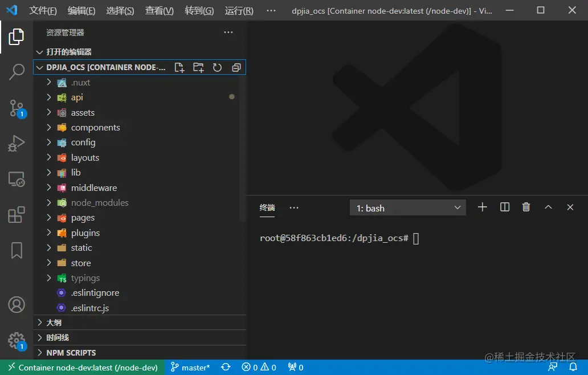Viewport: 588px width, 375px height.
Task: Open remote Container node-dev:latest status button
Action: coord(83,367)
